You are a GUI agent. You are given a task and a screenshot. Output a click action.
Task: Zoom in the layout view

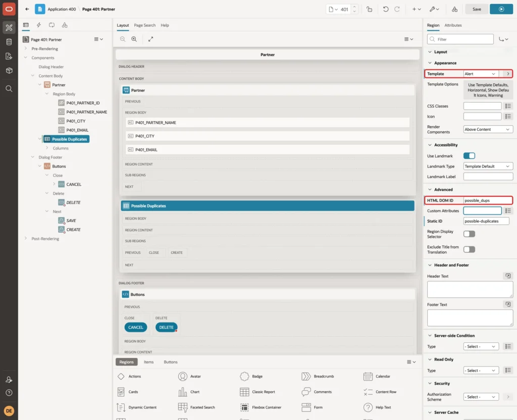coord(134,39)
